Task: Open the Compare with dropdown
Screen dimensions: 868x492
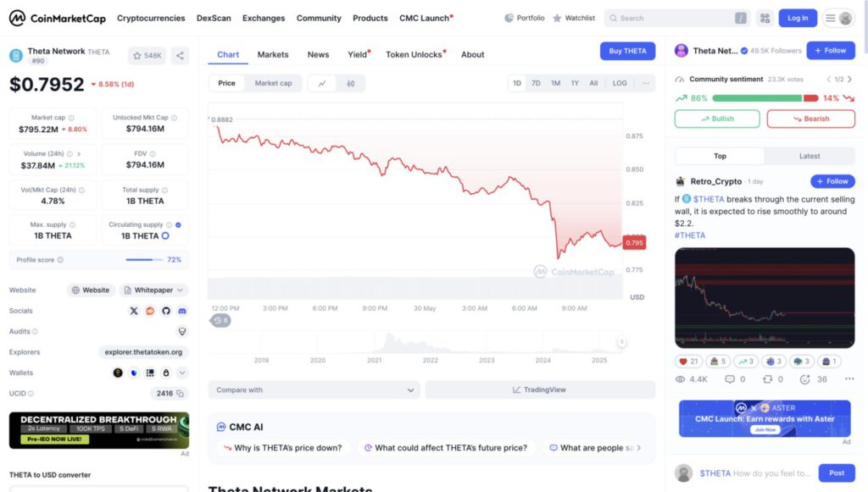Action: (x=314, y=390)
